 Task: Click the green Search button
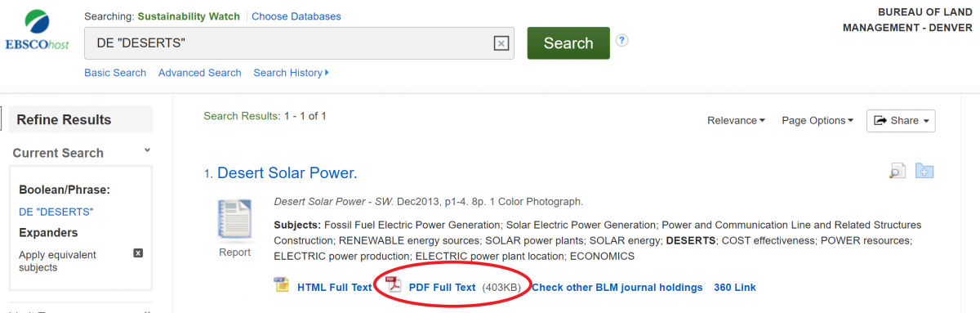click(x=568, y=43)
